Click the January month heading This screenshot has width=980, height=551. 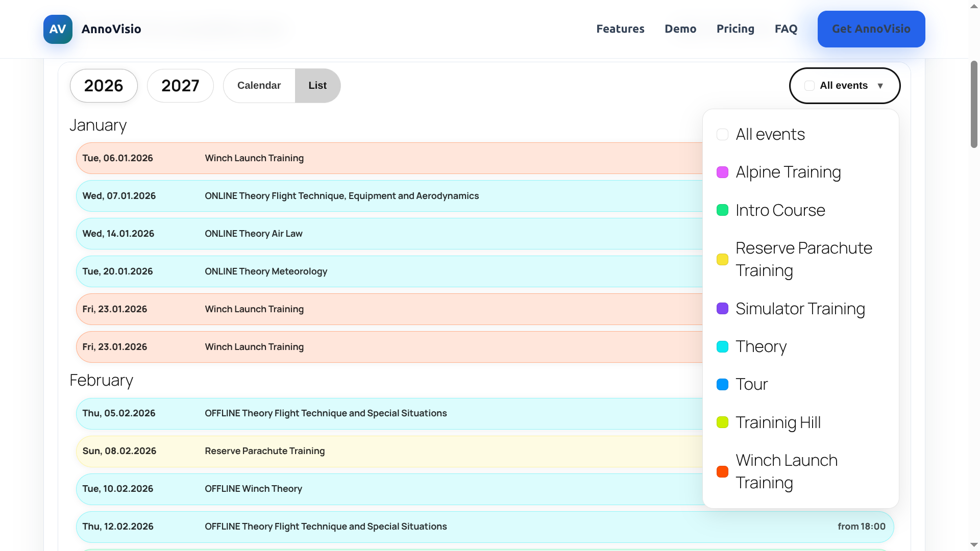(x=98, y=125)
